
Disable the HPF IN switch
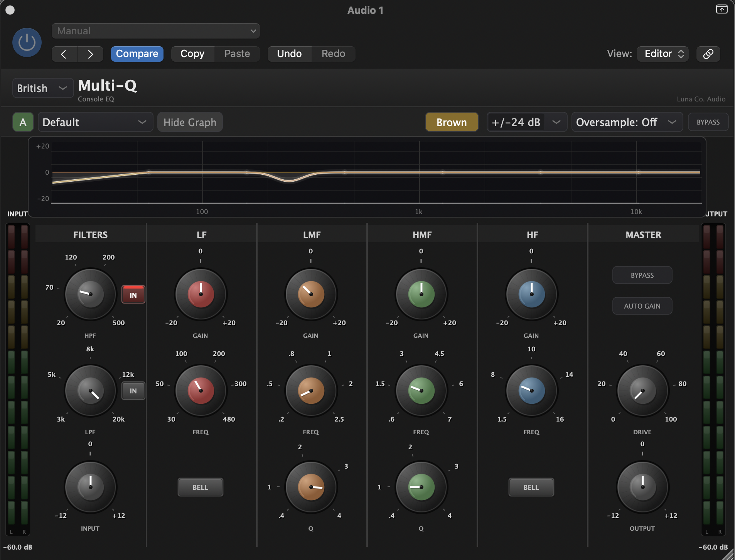pyautogui.click(x=133, y=295)
